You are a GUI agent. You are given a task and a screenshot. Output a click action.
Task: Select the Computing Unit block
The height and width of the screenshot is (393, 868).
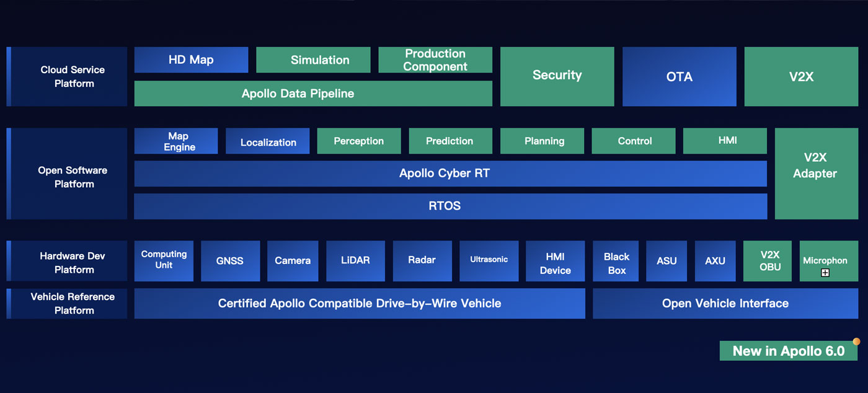tap(164, 261)
